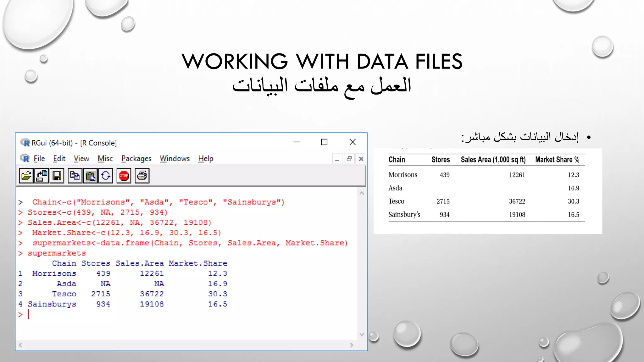Click 36722 in the console output
The height and width of the screenshot is (362, 644).
coord(152,294)
